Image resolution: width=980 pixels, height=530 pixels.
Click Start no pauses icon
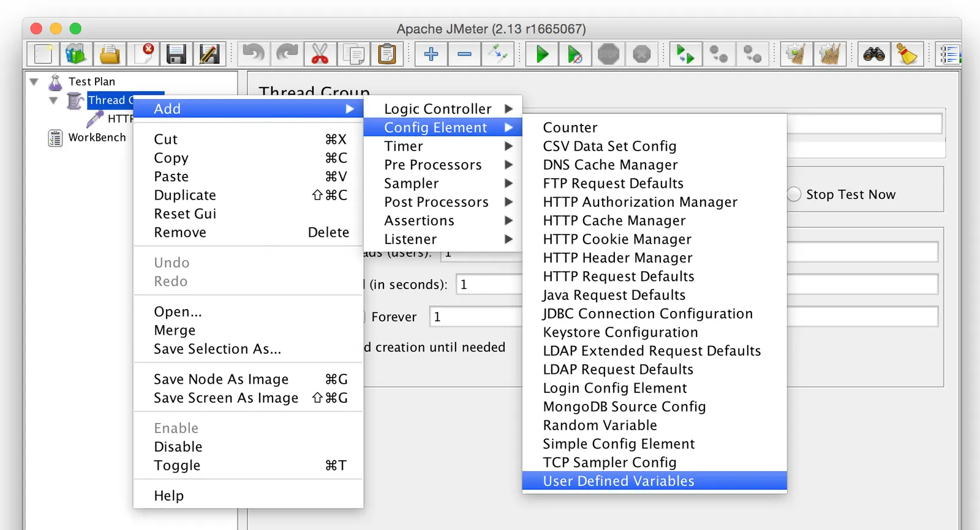point(575,54)
